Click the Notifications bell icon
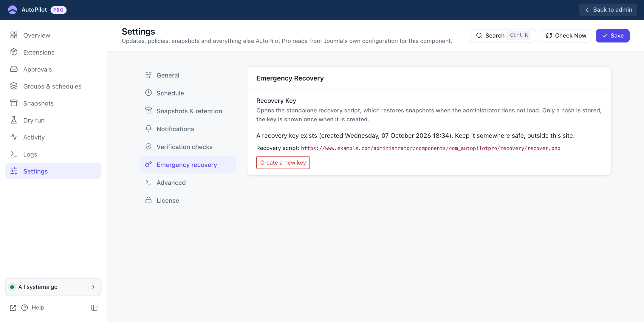The height and width of the screenshot is (322, 644). (148, 129)
